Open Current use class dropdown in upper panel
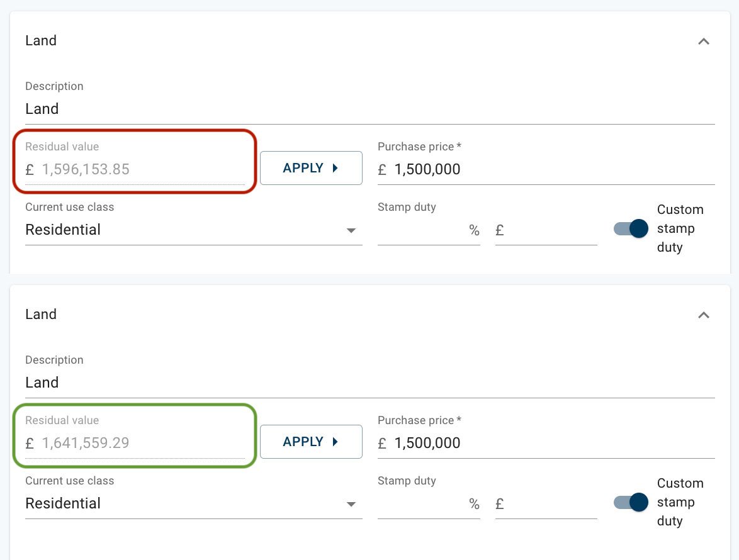Viewport: 739px width, 560px height. [193, 230]
